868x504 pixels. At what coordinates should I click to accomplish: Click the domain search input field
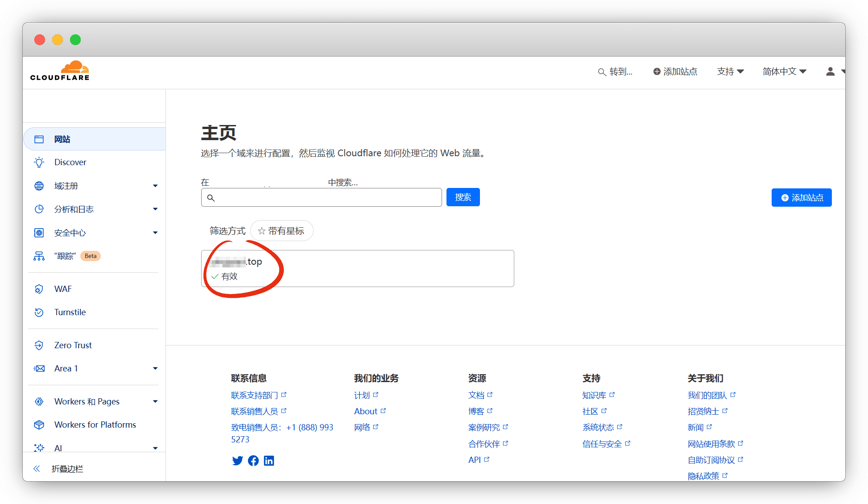321,197
